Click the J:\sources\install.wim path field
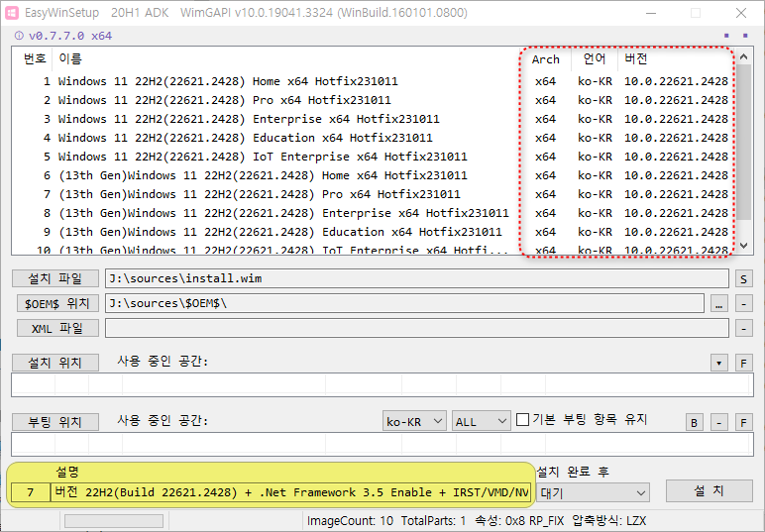 click(416, 278)
